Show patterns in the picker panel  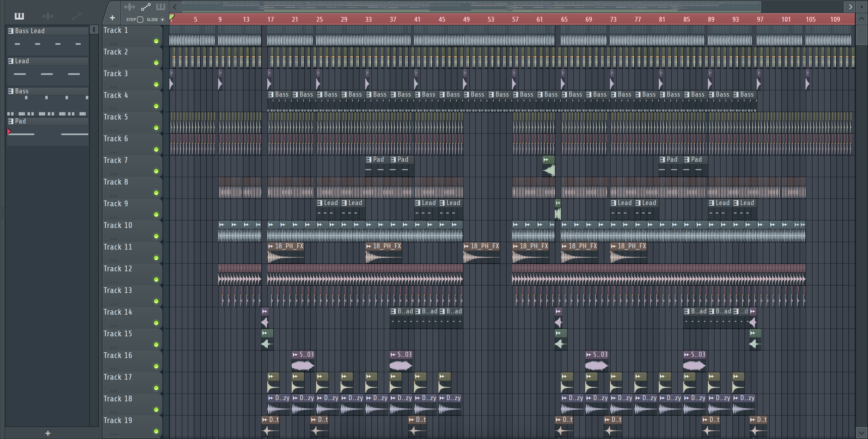point(19,16)
